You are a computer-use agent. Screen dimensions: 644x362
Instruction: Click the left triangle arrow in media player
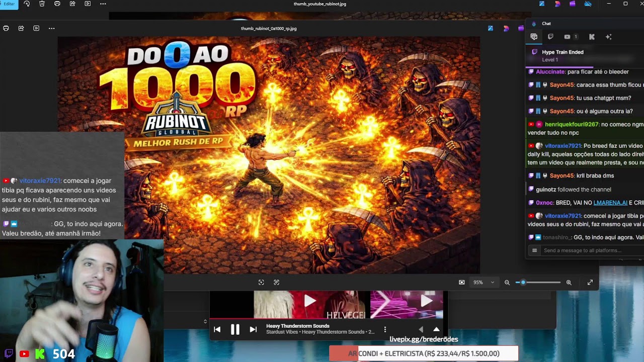click(421, 330)
